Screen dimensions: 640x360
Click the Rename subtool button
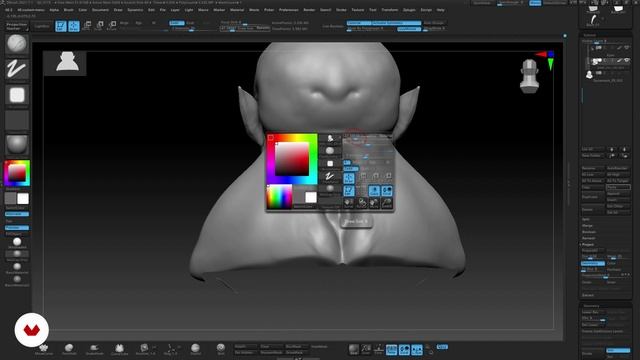(x=593, y=168)
